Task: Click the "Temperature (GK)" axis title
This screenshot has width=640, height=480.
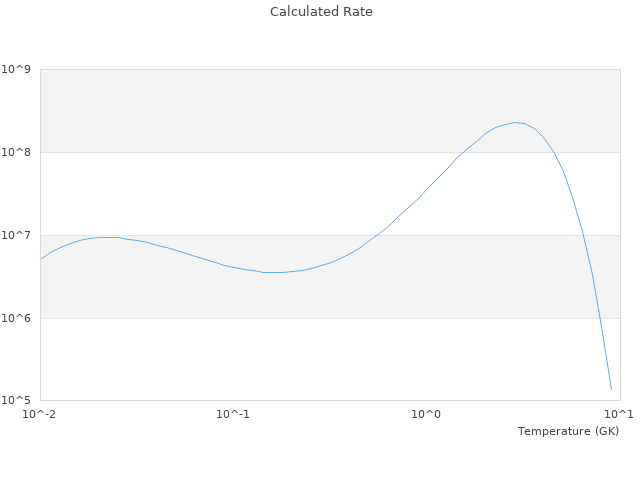Action: pos(568,431)
